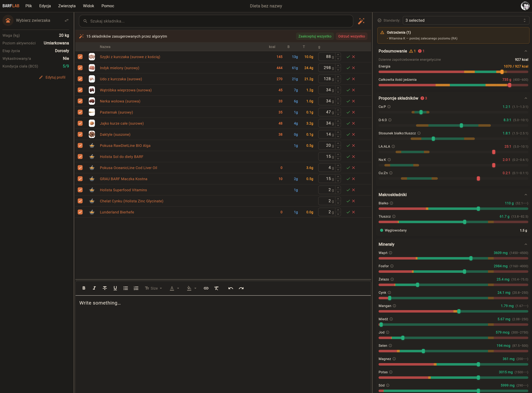This screenshot has height=393, width=532.
Task: Uncheck the Pasternak (surowy) checkbox
Action: click(80, 112)
